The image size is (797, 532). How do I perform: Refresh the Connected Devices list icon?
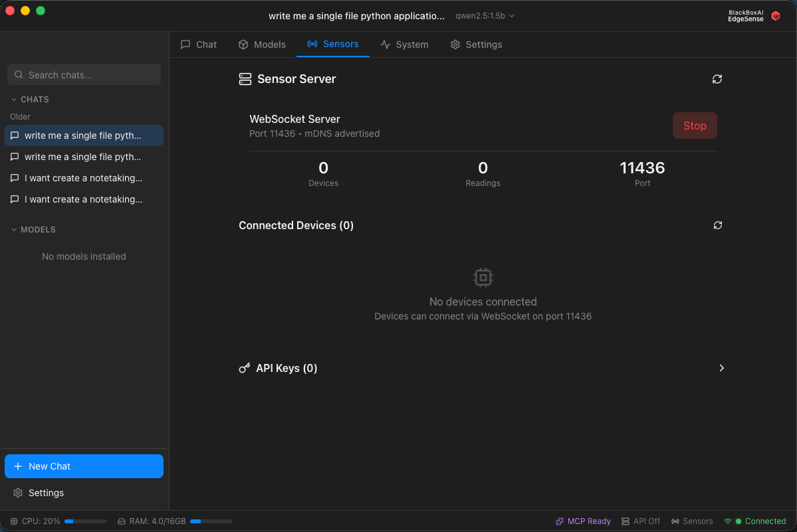click(717, 225)
